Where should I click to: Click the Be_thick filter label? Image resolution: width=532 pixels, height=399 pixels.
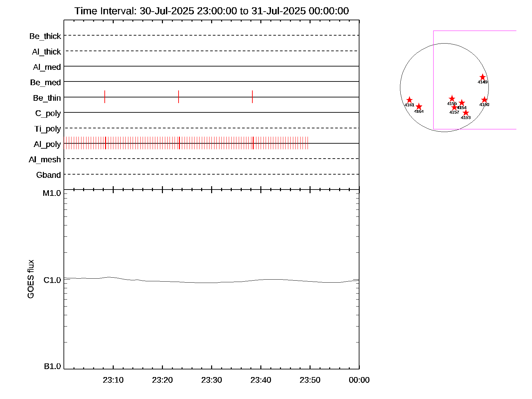pos(45,36)
